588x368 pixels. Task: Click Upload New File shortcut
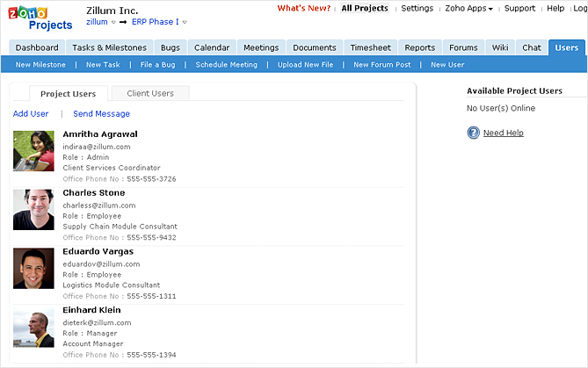305,65
